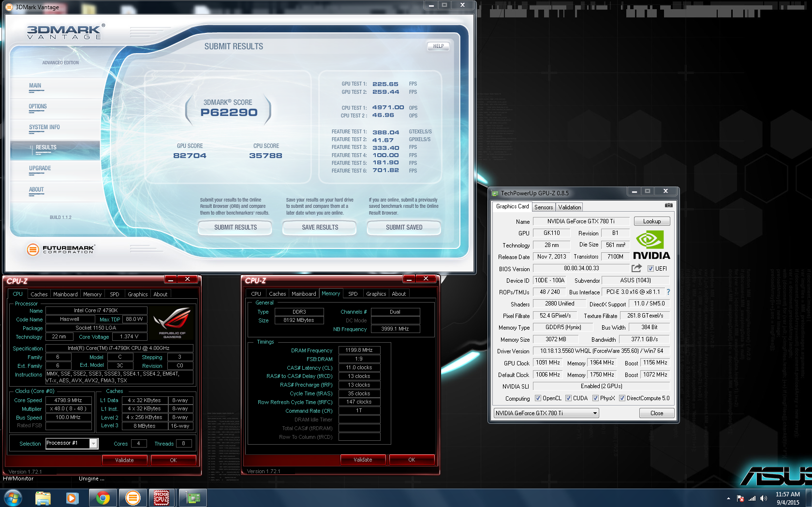The image size is (812, 507).
Task: Click the GPU-Z screenshot camera icon
Action: coord(668,205)
